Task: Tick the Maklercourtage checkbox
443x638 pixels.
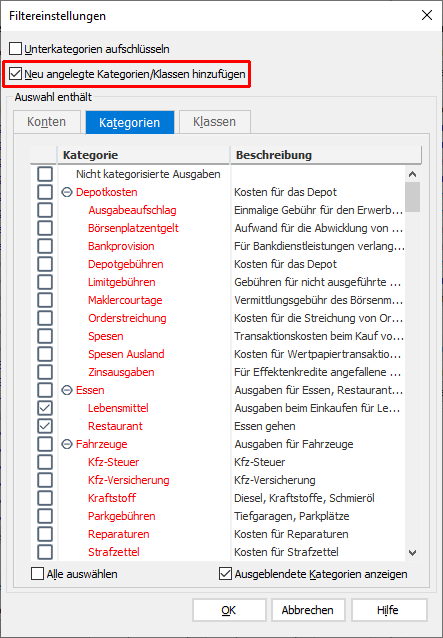Action: 45,300
